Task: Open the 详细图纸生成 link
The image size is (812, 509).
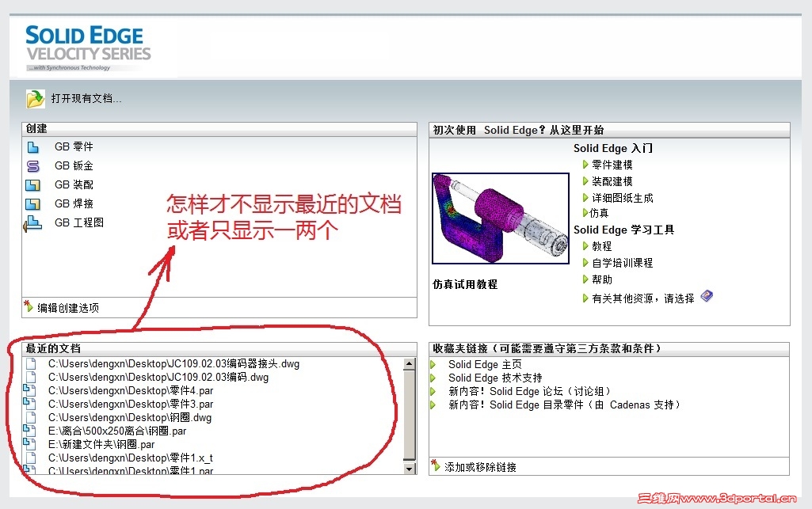Action: tap(623, 198)
